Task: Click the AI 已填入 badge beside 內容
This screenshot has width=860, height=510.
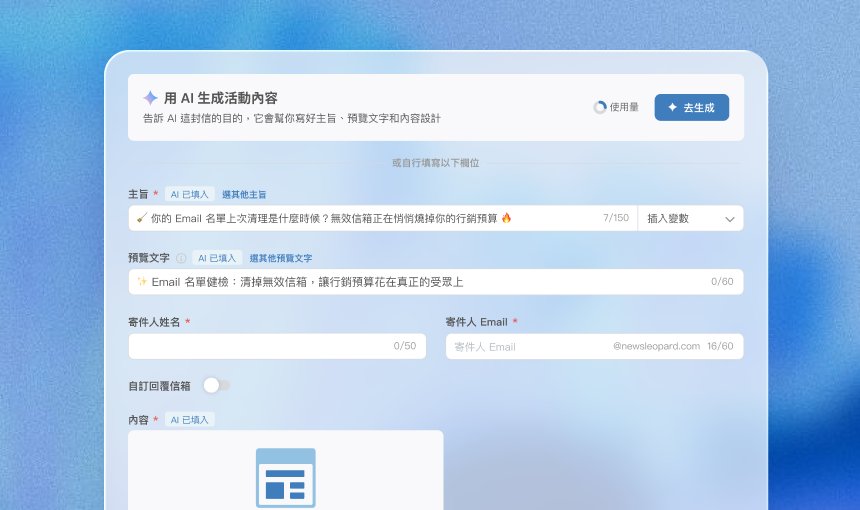Action: (x=189, y=420)
